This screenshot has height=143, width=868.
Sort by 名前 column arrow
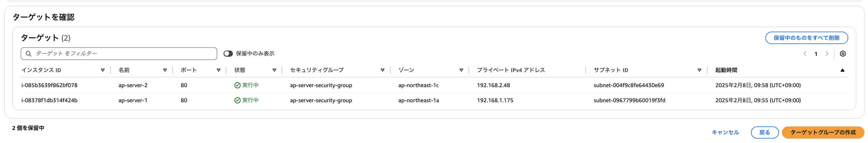coord(165,70)
